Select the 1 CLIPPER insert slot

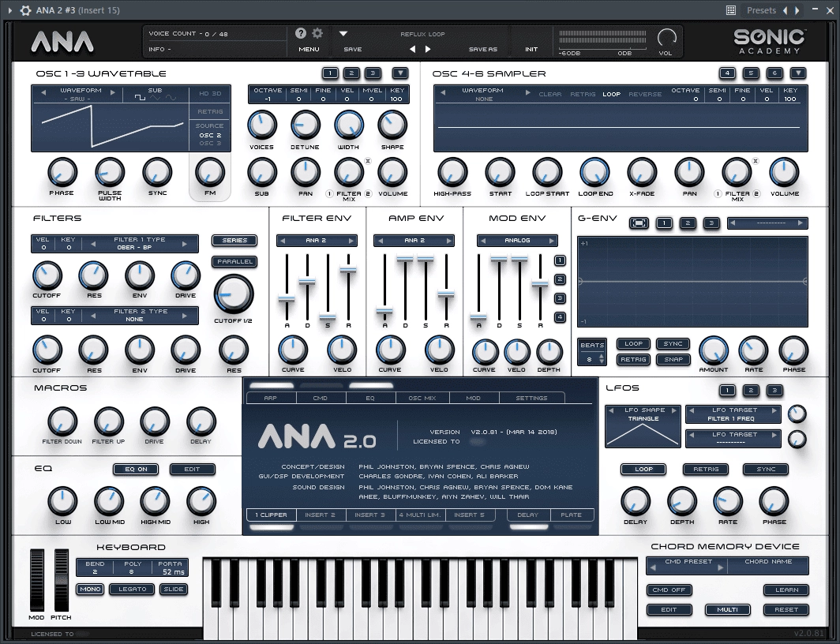pyautogui.click(x=271, y=515)
